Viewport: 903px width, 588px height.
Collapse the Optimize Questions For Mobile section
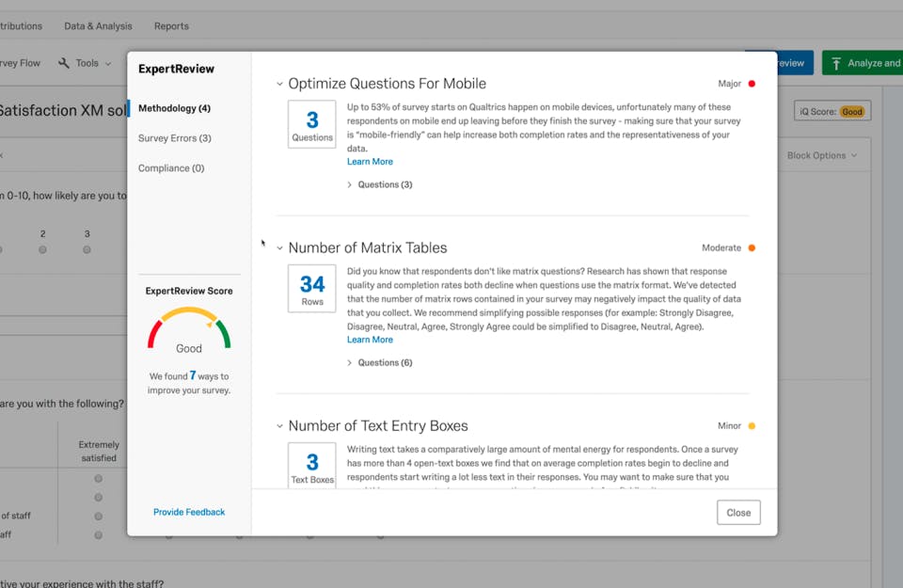pyautogui.click(x=279, y=84)
